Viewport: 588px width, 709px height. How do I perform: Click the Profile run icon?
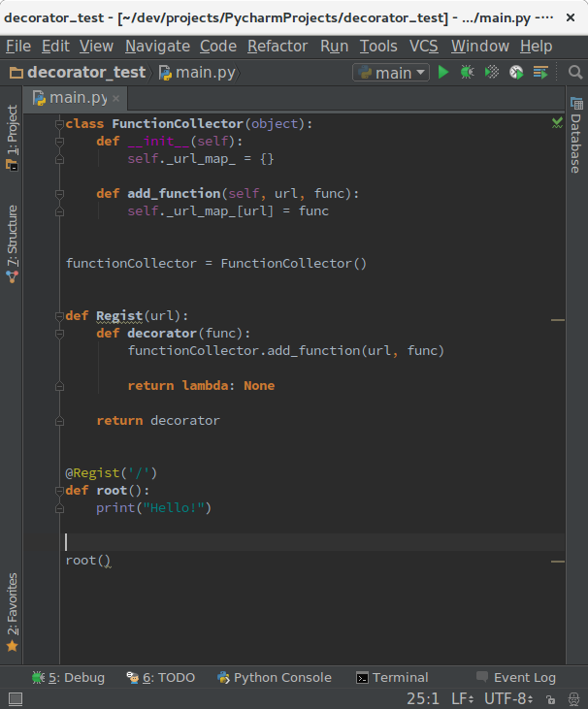(x=516, y=73)
